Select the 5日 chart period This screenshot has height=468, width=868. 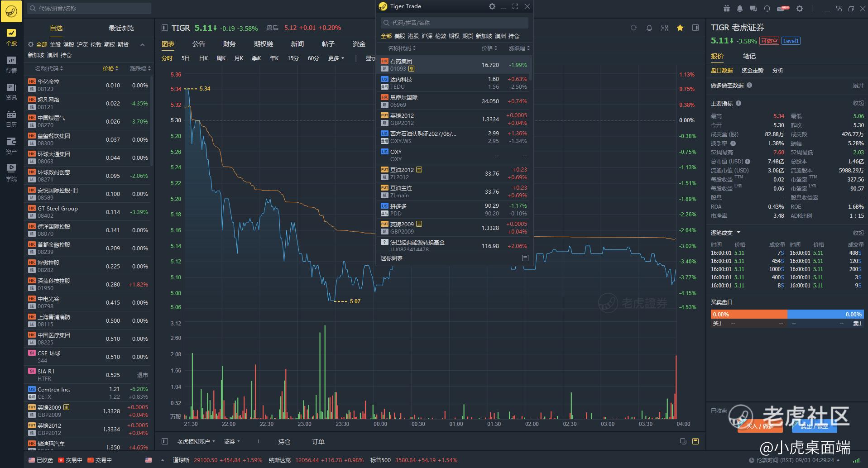pyautogui.click(x=186, y=58)
